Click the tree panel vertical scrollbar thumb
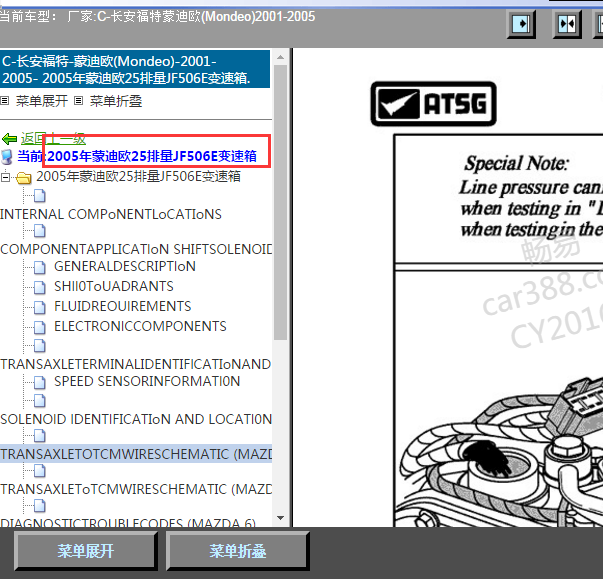 pyautogui.click(x=281, y=202)
